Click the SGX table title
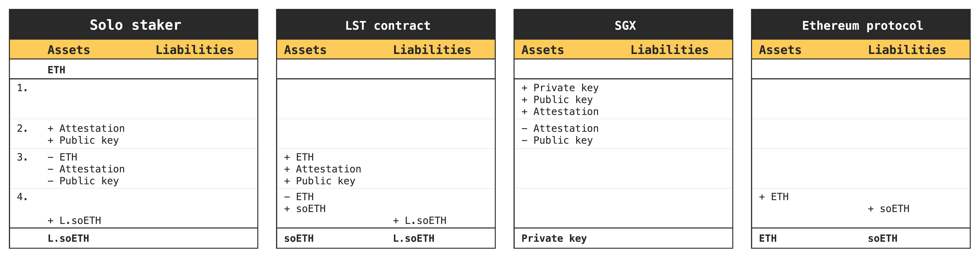This screenshot has height=258, width=980. click(x=625, y=26)
